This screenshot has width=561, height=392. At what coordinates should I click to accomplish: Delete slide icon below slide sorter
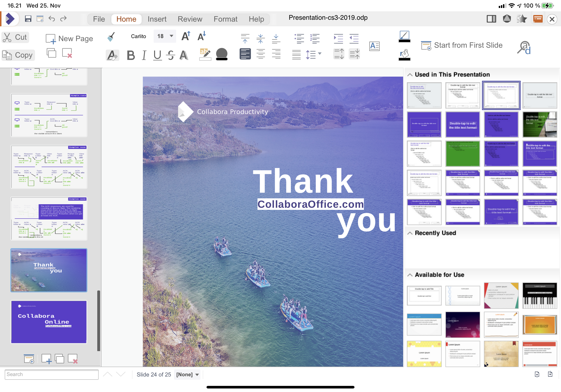coord(73,359)
